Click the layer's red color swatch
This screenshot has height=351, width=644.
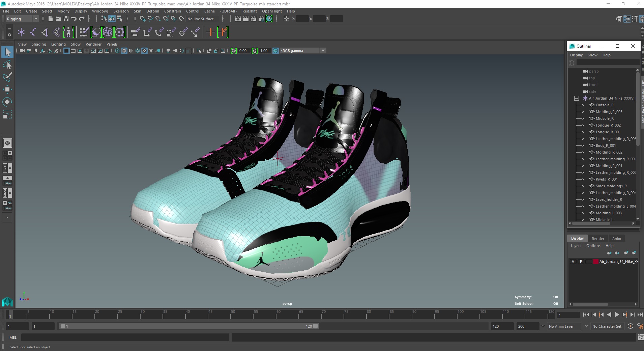(596, 262)
